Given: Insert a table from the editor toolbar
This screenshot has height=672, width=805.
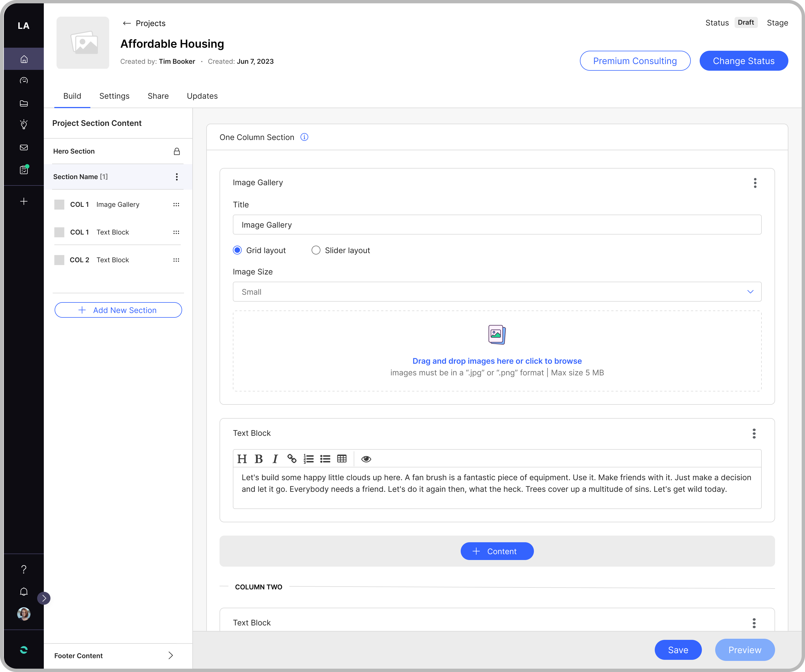Looking at the screenshot, I should (x=342, y=459).
